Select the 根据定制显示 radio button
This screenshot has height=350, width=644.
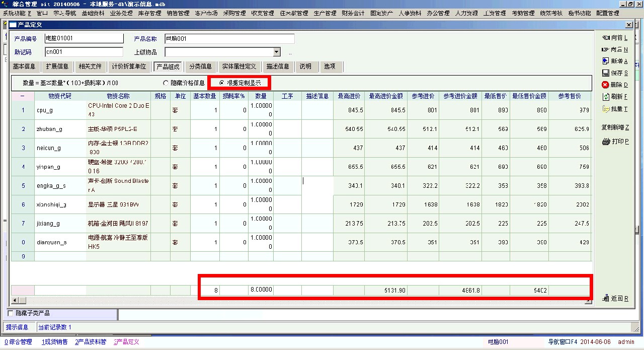coord(222,83)
